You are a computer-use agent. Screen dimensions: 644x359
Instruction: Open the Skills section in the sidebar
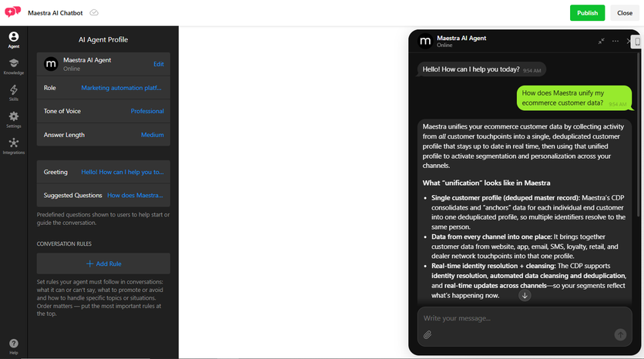[14, 92]
